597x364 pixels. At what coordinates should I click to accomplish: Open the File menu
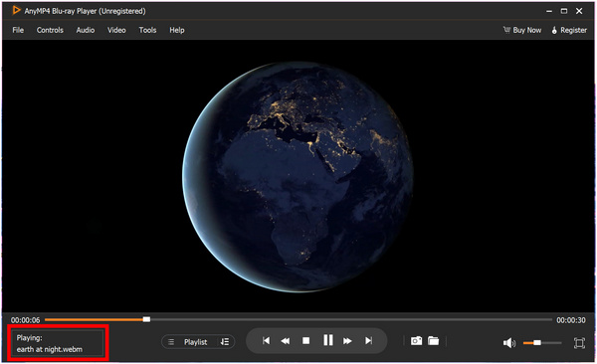pos(18,30)
